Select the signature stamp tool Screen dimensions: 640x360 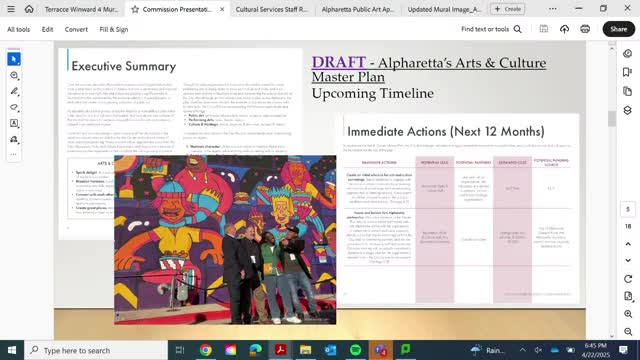coord(14,140)
